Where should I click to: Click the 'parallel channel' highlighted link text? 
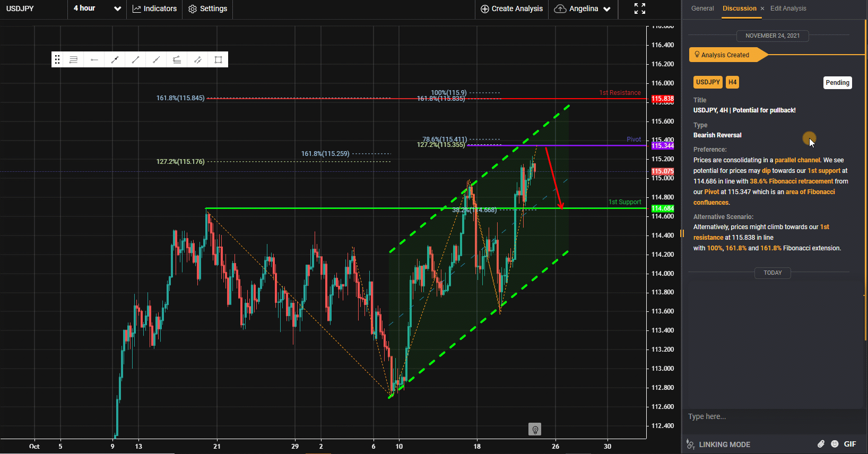click(x=797, y=160)
